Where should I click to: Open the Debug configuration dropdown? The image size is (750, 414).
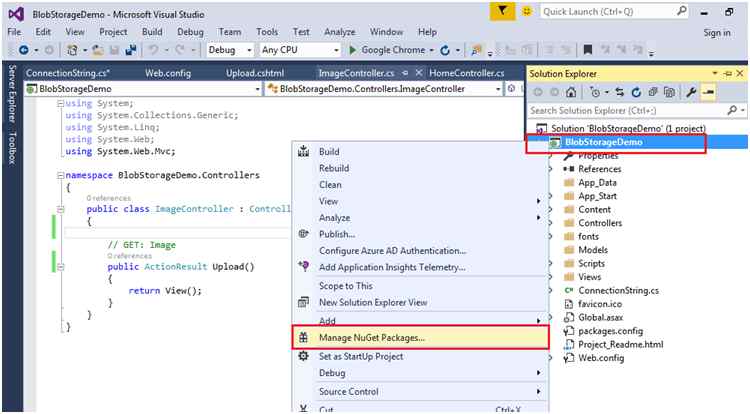point(249,50)
